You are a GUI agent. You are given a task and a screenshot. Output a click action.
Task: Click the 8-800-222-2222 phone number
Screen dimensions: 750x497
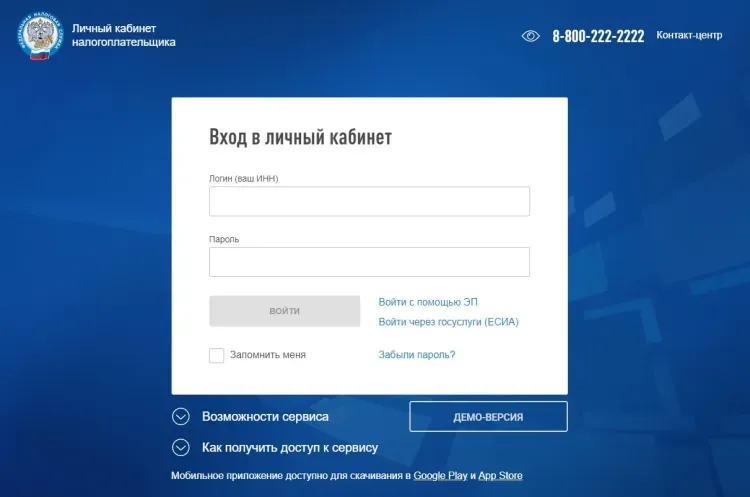click(x=598, y=36)
